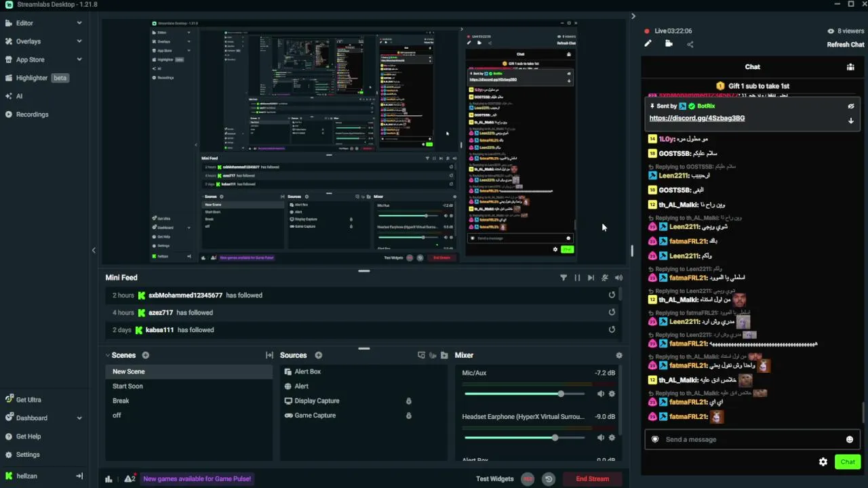The height and width of the screenshot is (488, 868).
Task: Expand the Overlays menu chevron
Action: point(79,41)
